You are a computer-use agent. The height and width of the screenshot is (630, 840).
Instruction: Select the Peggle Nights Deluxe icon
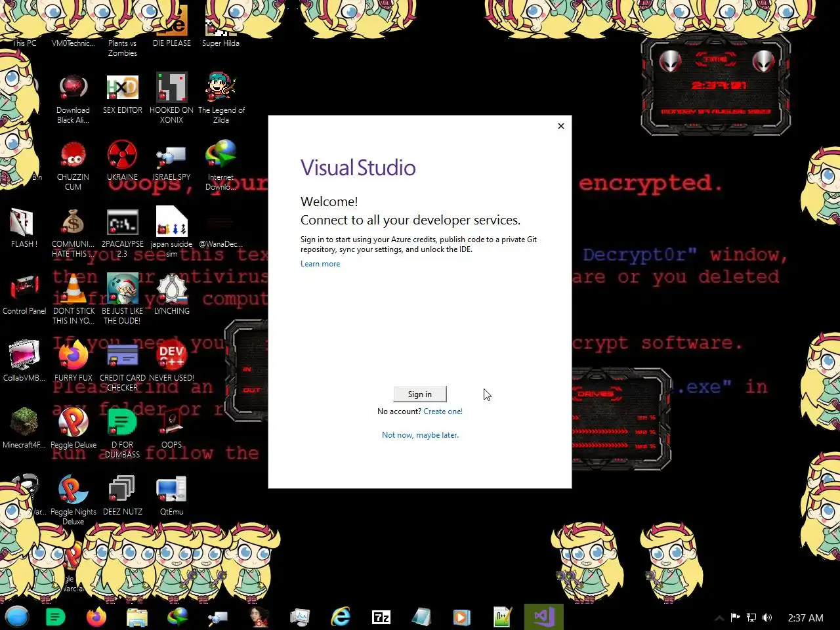click(73, 500)
